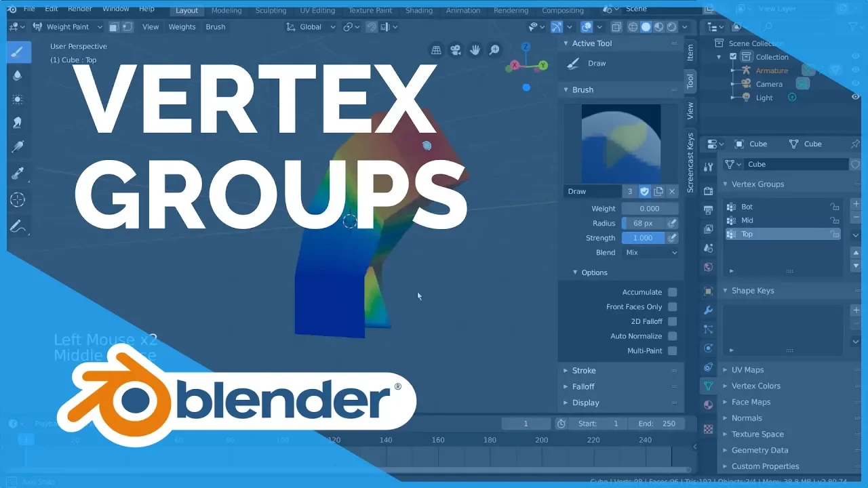Open the Edit menu

tap(52, 9)
